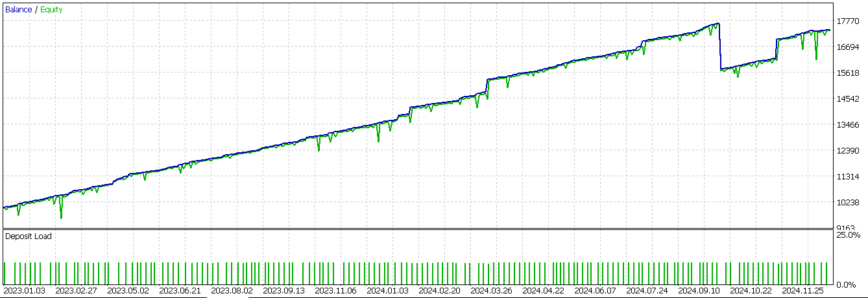
Task: Click the 2024.06.07 date label
Action: pos(594,291)
